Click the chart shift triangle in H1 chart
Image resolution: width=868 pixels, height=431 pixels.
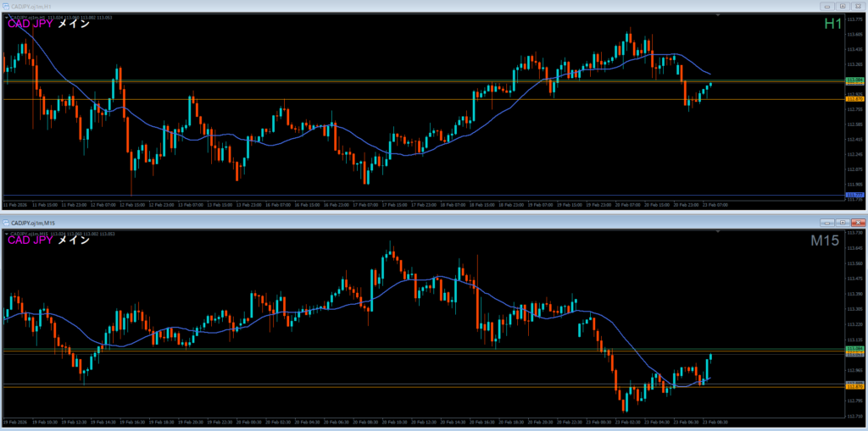pos(717,16)
